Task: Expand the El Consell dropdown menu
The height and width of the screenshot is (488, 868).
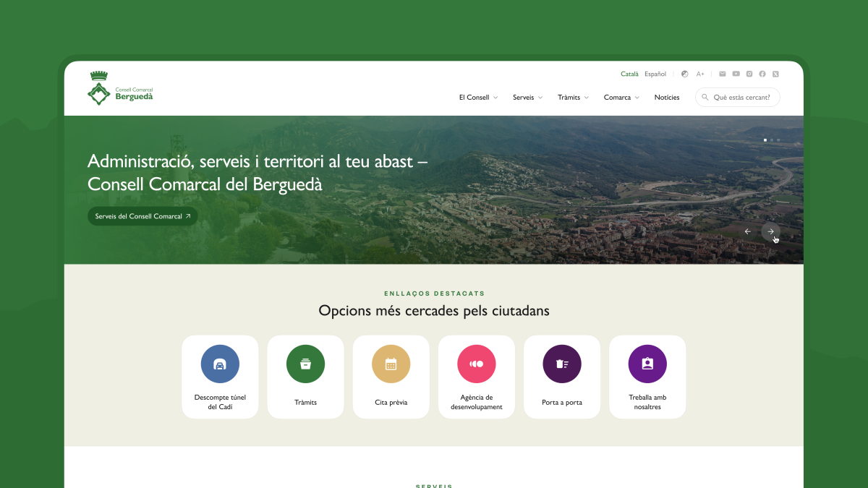Action: tap(478, 98)
